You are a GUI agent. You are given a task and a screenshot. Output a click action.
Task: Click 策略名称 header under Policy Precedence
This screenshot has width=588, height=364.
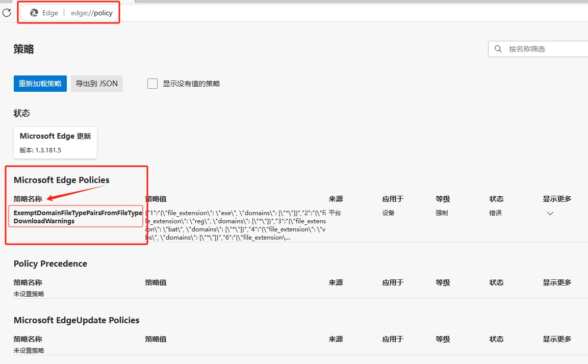(x=28, y=282)
